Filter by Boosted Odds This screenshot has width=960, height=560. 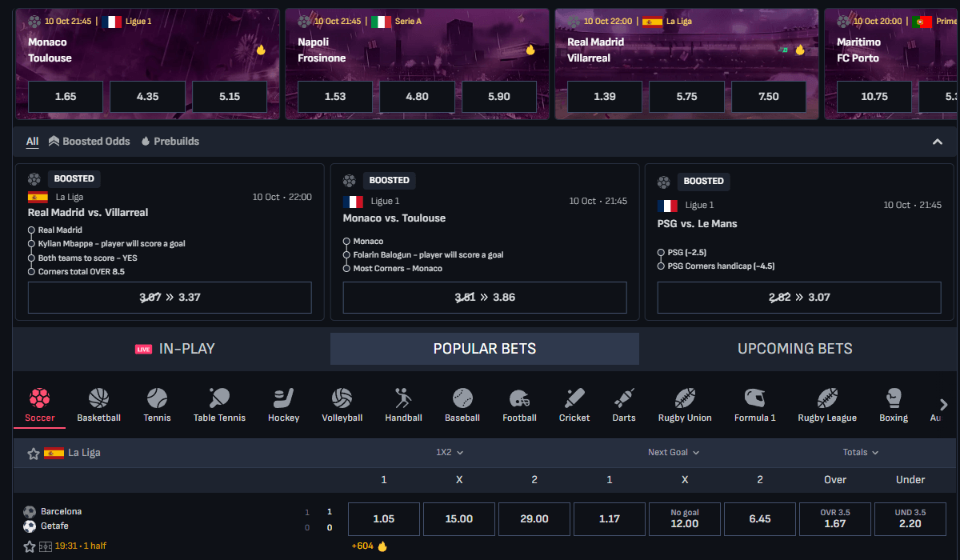click(x=89, y=141)
